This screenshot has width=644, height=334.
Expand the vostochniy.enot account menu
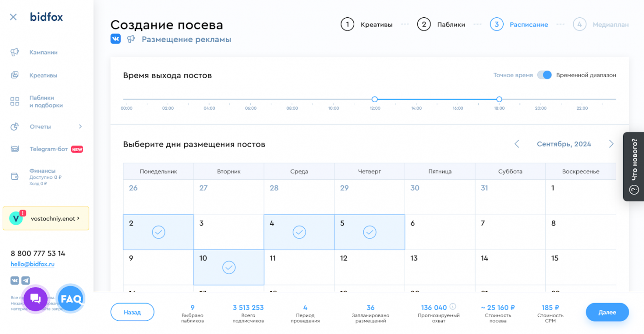(x=46, y=218)
